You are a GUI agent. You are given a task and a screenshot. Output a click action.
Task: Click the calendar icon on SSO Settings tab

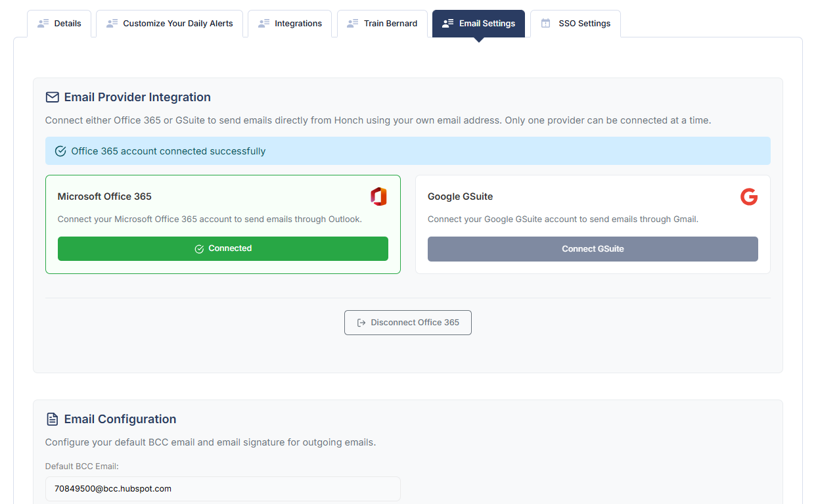pyautogui.click(x=545, y=24)
